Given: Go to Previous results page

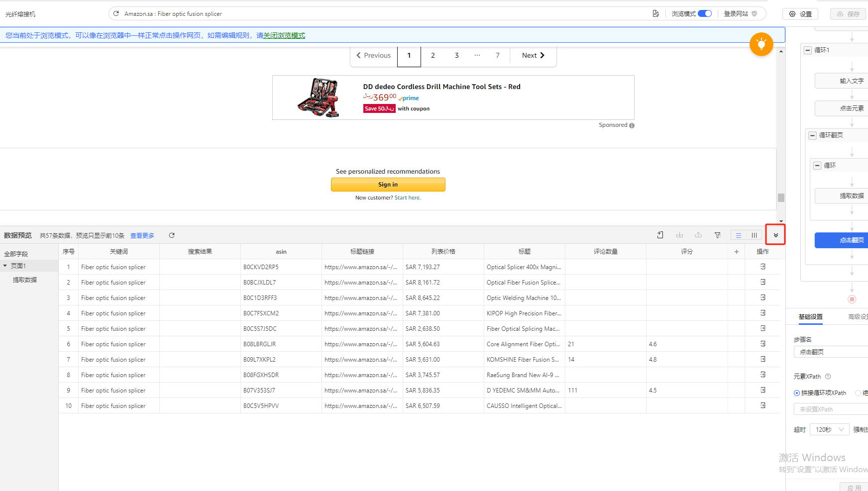Looking at the screenshot, I should pos(374,55).
